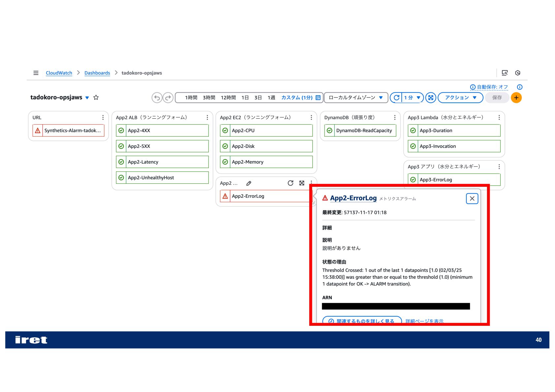Add a widget with the orange plus button
Viewport: 555px width, 392px height.
tap(516, 98)
